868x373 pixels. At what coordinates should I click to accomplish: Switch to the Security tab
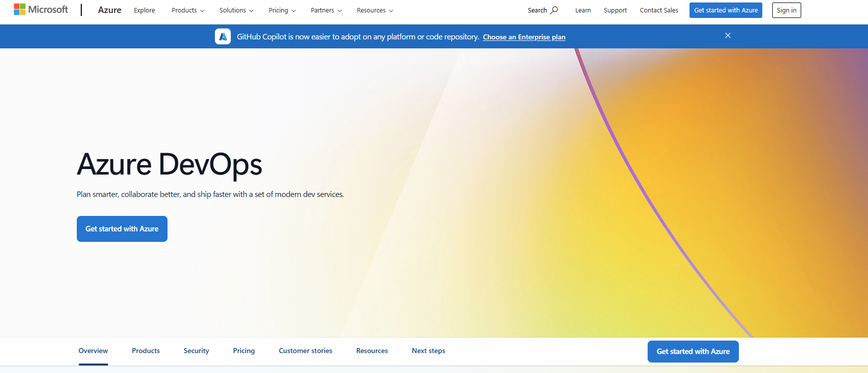196,351
